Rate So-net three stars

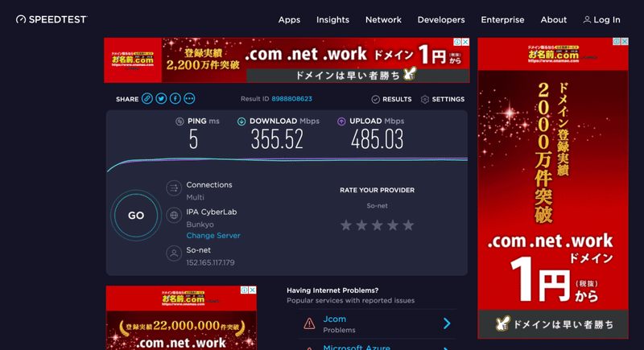[x=377, y=224]
